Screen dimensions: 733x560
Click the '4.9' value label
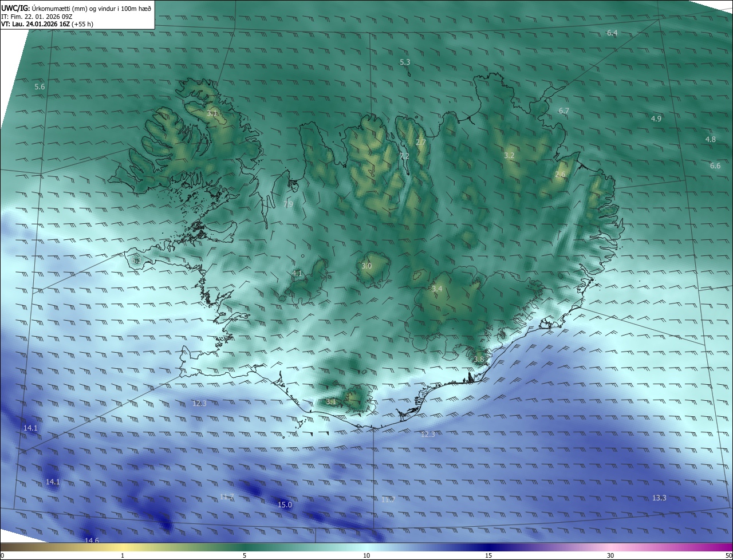pos(656,119)
